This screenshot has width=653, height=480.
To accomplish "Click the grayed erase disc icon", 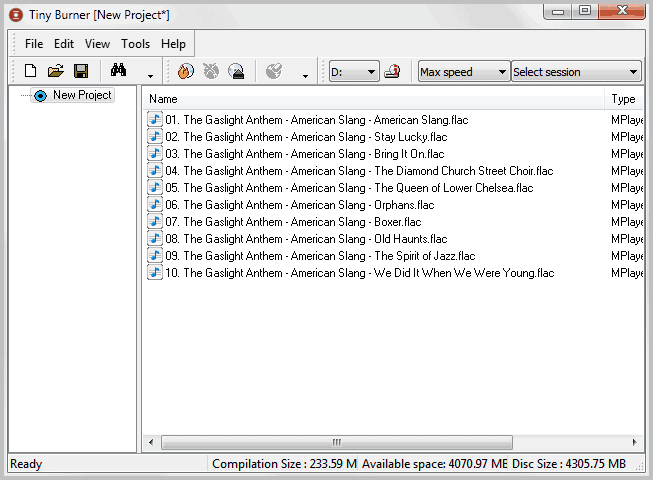I will 211,71.
